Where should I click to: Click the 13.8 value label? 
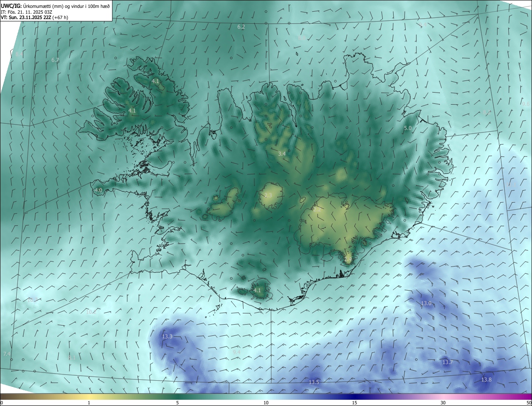tap(486, 379)
